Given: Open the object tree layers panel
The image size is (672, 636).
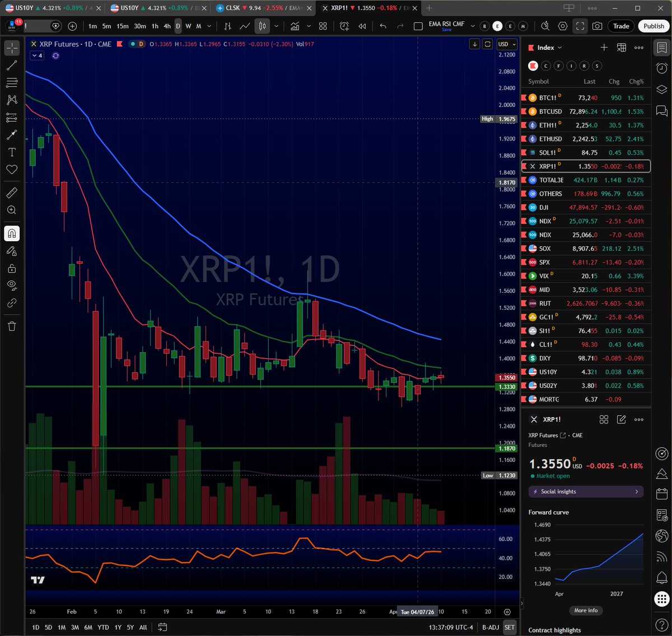Looking at the screenshot, I should 661,89.
